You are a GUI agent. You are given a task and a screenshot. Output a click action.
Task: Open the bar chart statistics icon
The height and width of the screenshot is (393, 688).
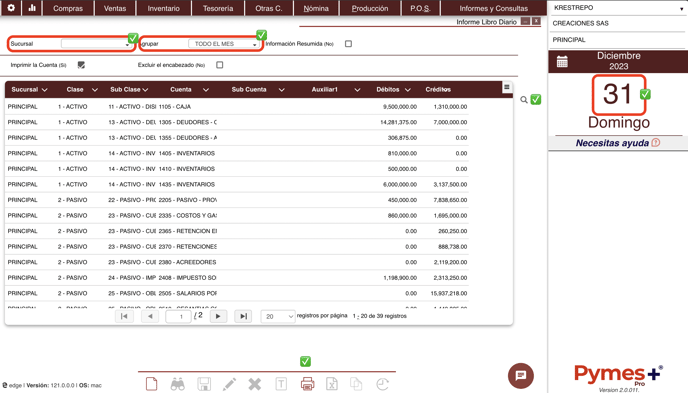coord(32,8)
